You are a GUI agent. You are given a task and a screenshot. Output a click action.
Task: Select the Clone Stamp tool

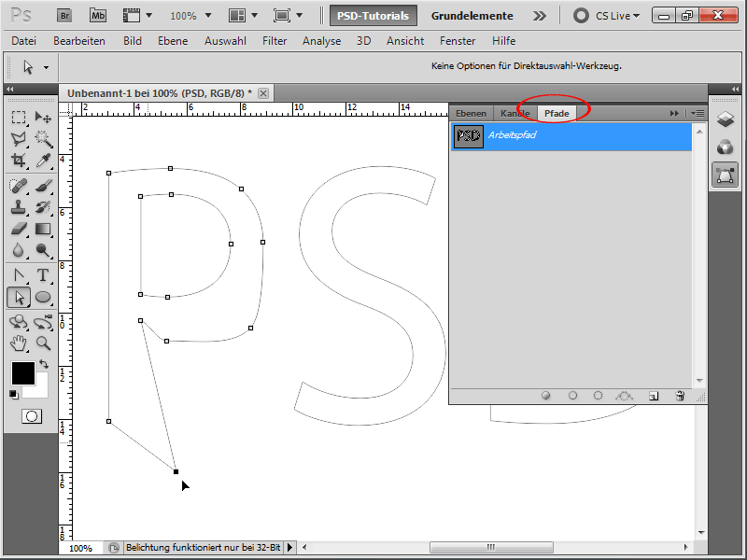[19, 207]
